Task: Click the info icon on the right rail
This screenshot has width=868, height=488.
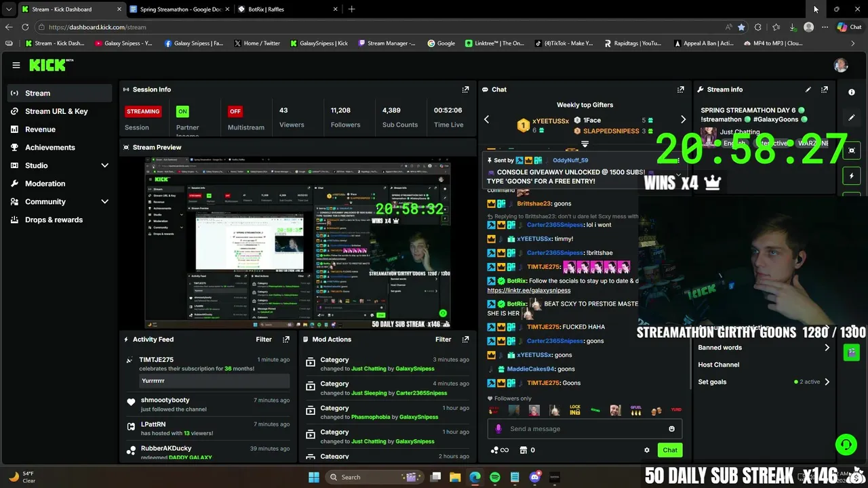Action: pyautogui.click(x=852, y=92)
